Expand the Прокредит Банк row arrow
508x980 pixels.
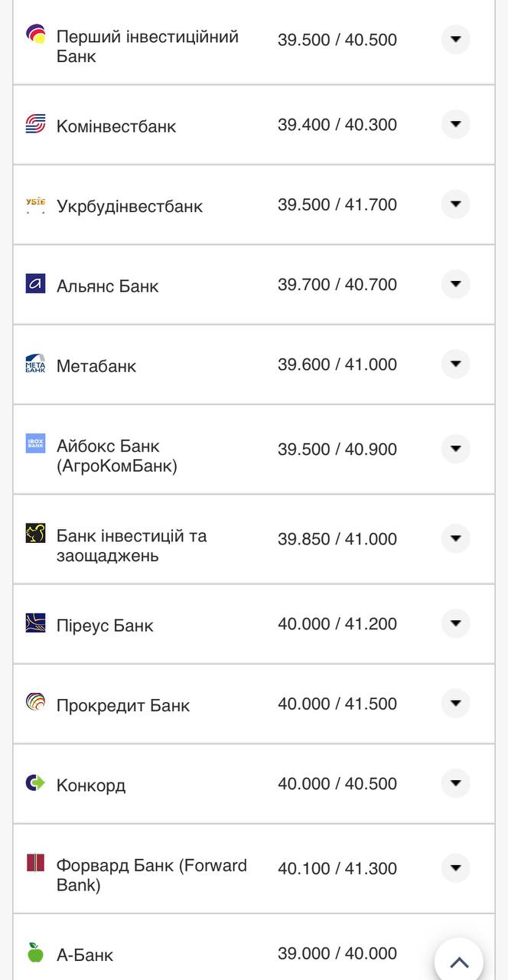[x=455, y=704]
